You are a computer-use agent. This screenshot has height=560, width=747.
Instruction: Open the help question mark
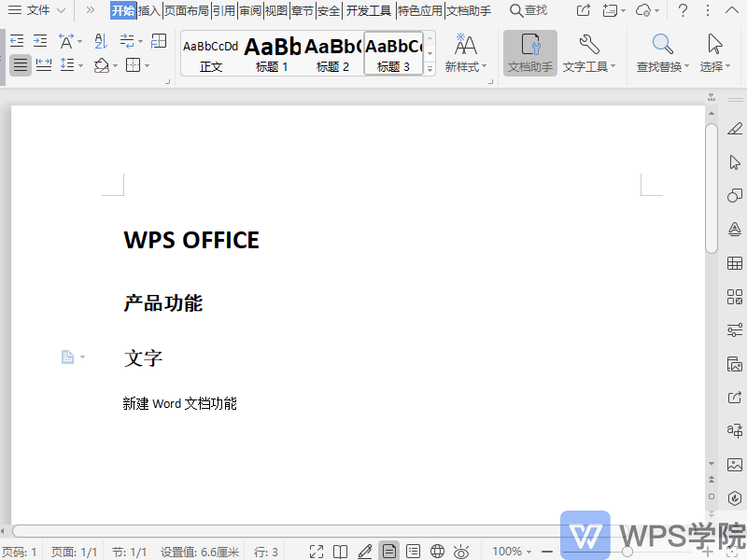683,10
